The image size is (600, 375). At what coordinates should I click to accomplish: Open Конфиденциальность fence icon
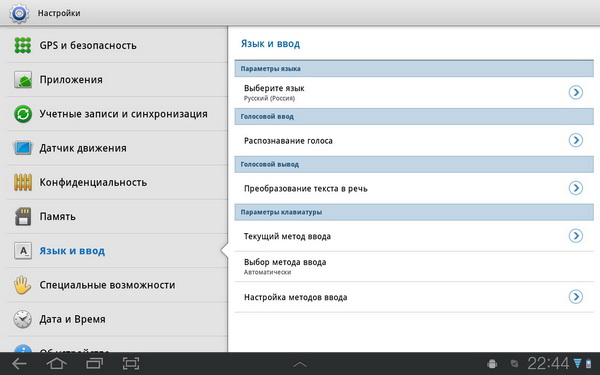23,182
